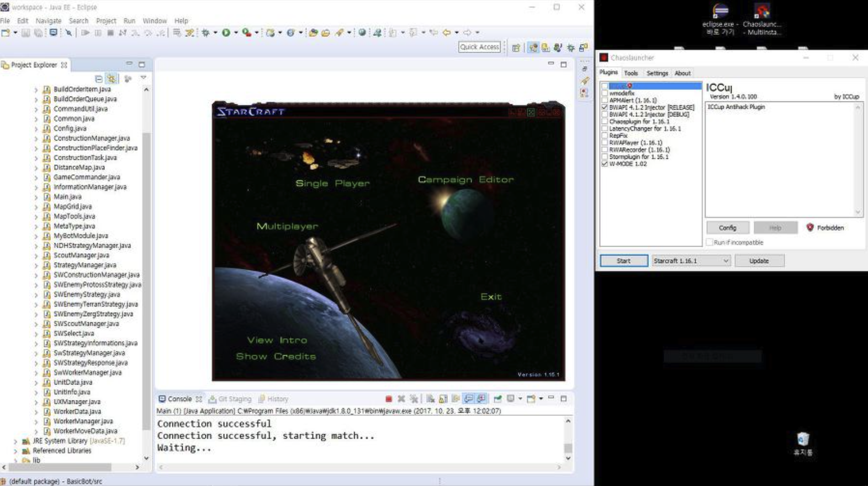Enable APMAlert (1.16.1) plugin checkbox
868x486 pixels.
point(605,100)
